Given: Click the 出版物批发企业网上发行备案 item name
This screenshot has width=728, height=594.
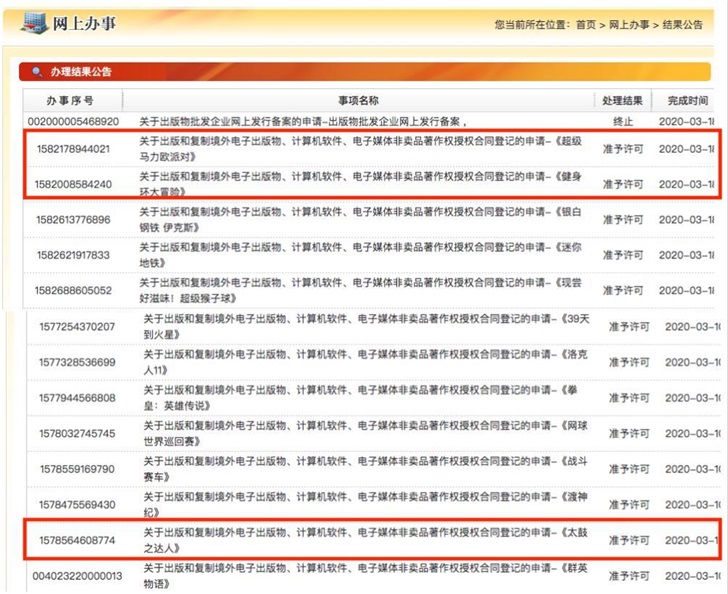Looking at the screenshot, I should pos(304,122).
